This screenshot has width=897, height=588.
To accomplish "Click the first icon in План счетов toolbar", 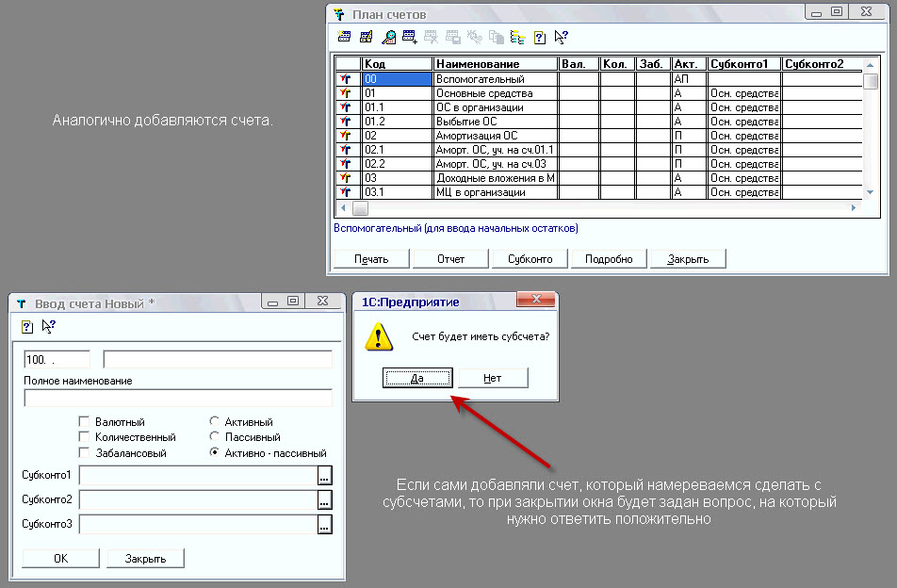I will point(344,38).
